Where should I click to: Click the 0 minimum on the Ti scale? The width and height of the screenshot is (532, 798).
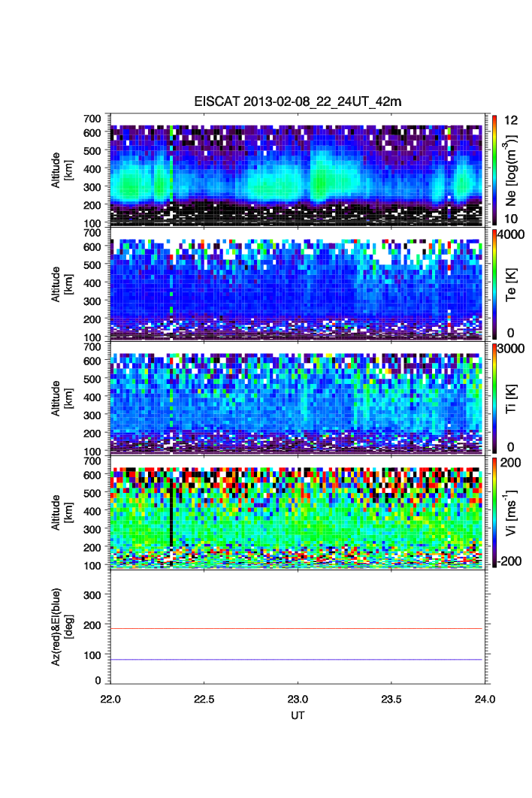tap(511, 447)
